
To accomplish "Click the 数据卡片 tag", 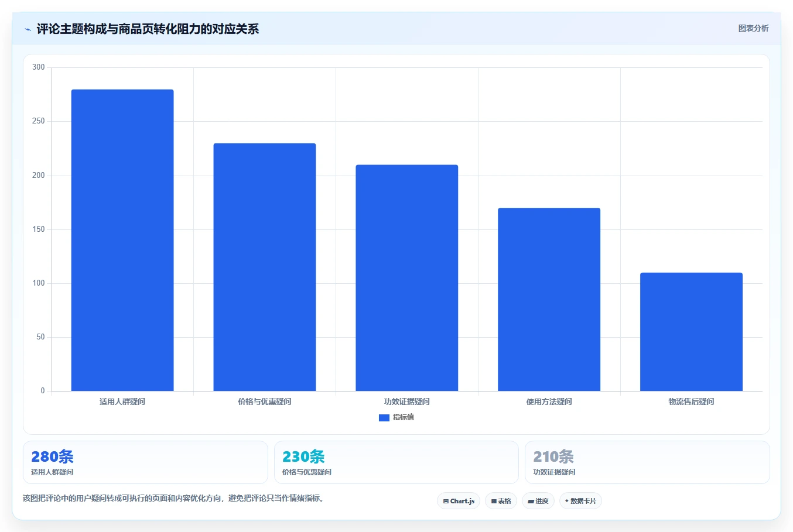I will [x=580, y=501].
